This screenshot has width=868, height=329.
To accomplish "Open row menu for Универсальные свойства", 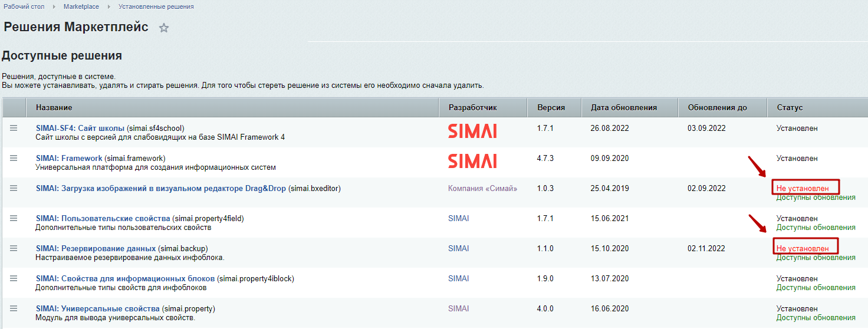I will coord(14,308).
